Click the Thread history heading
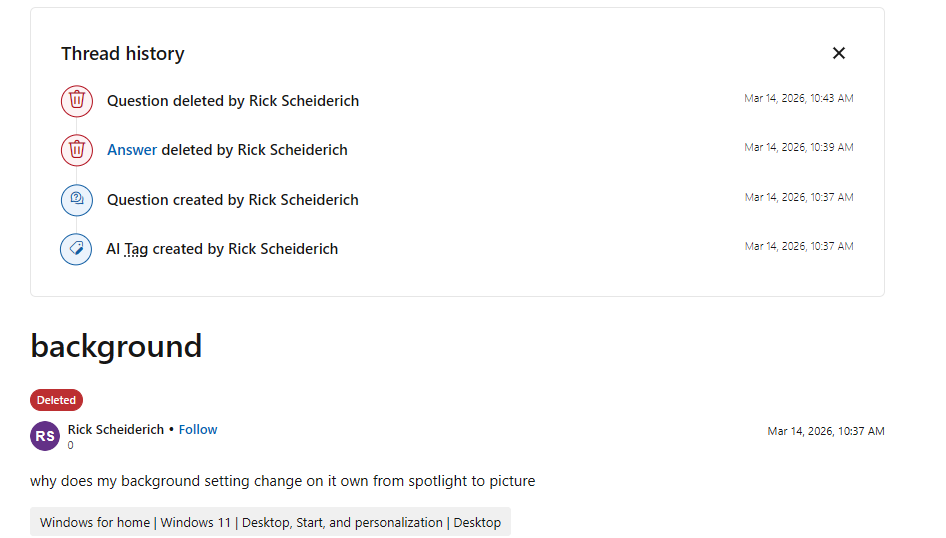 (122, 54)
